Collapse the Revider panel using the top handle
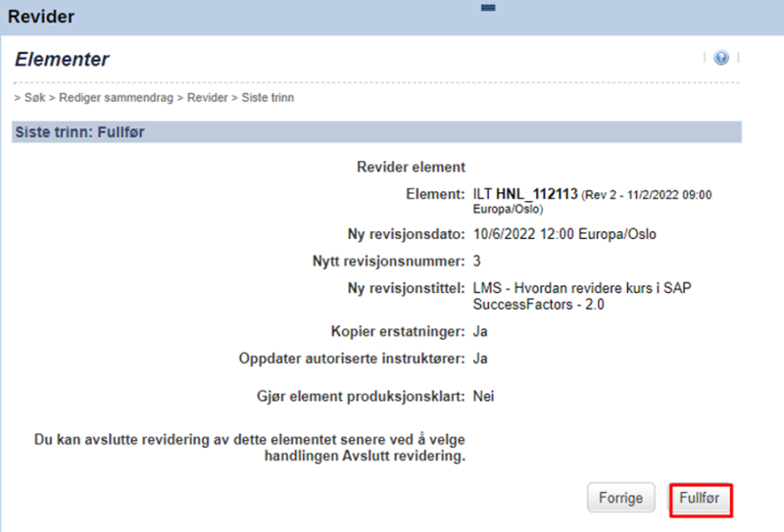This screenshot has height=532, width=784. point(488,8)
